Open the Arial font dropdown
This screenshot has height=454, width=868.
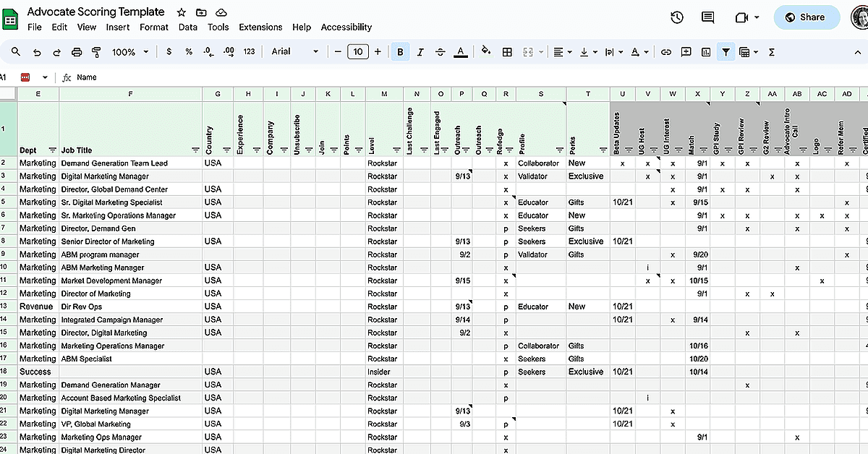294,52
